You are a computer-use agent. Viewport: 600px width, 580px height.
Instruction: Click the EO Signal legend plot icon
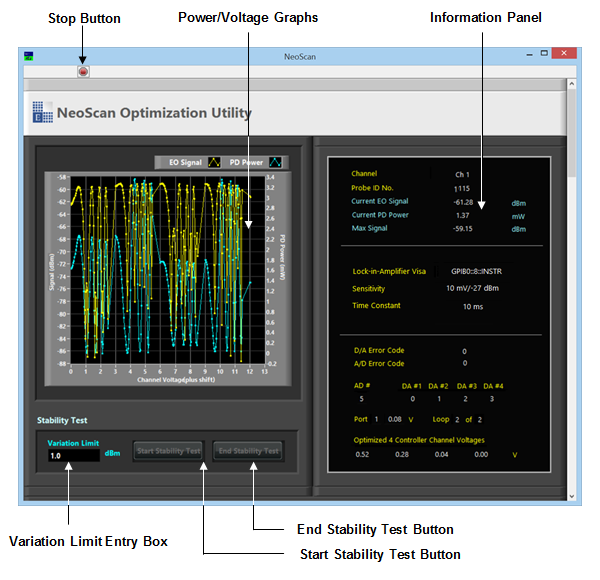click(x=214, y=162)
